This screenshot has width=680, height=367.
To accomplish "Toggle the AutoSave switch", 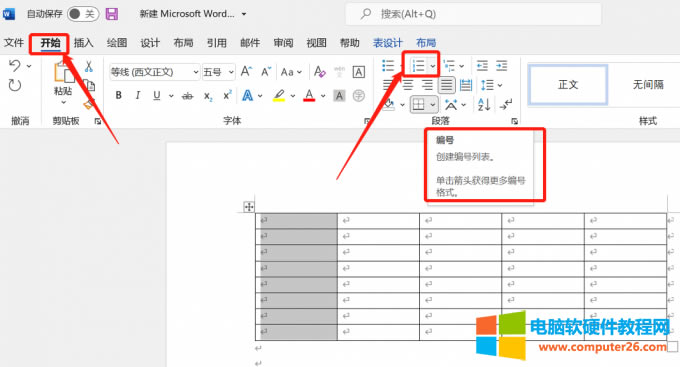I will pos(83,14).
